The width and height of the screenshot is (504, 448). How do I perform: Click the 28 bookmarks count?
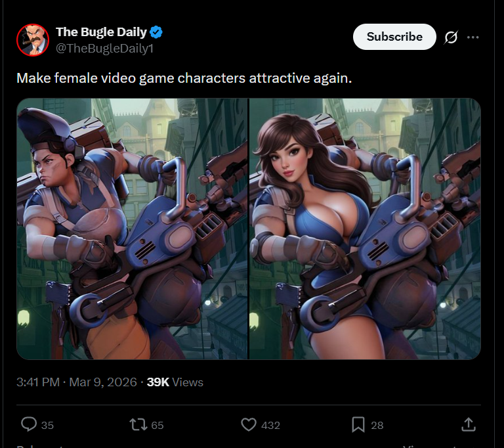[x=377, y=426]
